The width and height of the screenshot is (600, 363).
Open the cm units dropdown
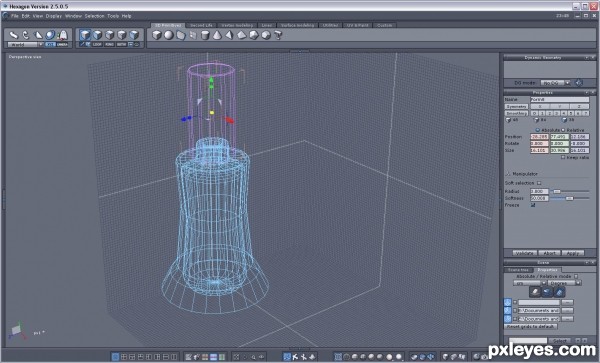click(x=529, y=283)
